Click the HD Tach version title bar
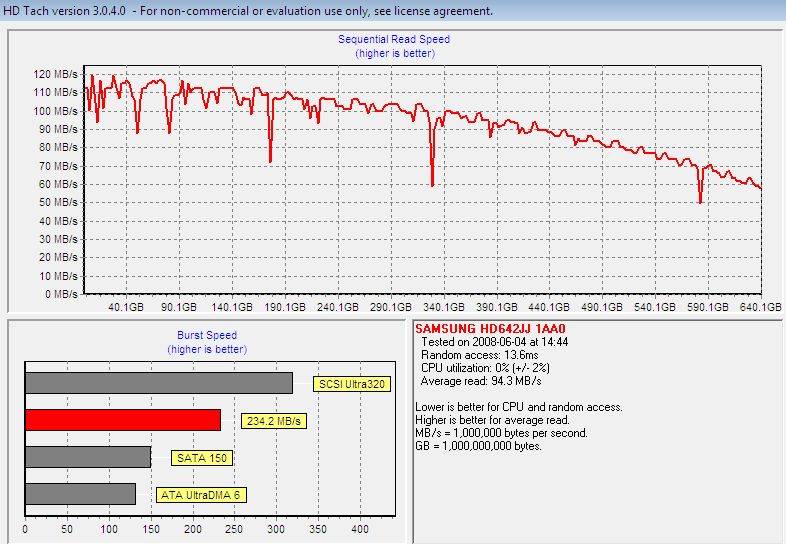Image resolution: width=786 pixels, height=544 pixels. click(250, 11)
